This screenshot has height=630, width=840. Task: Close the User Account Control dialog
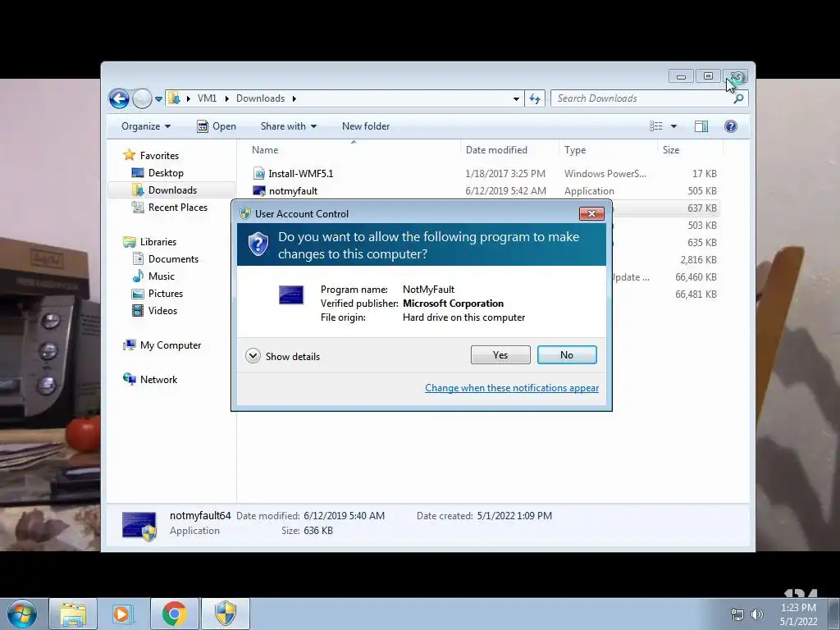click(591, 214)
